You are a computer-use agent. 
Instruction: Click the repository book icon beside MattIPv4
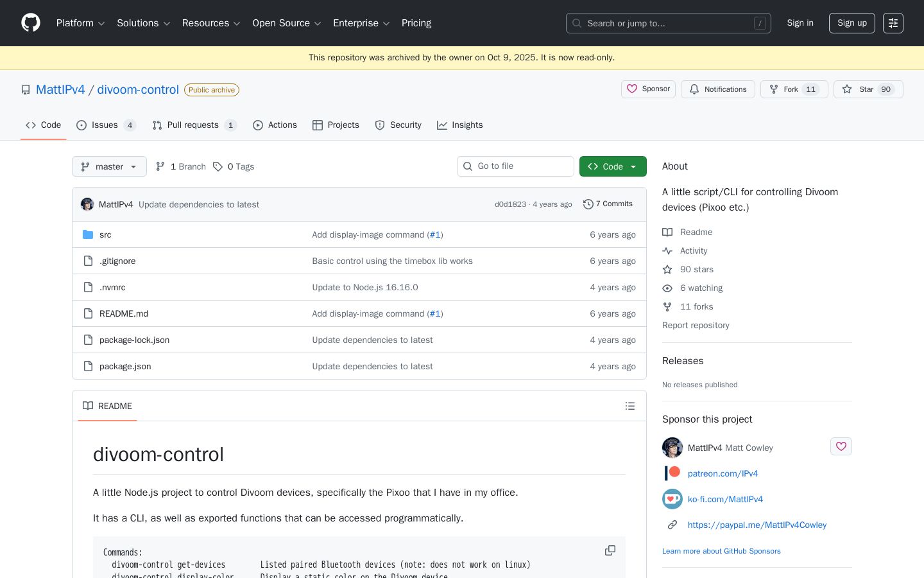point(26,90)
